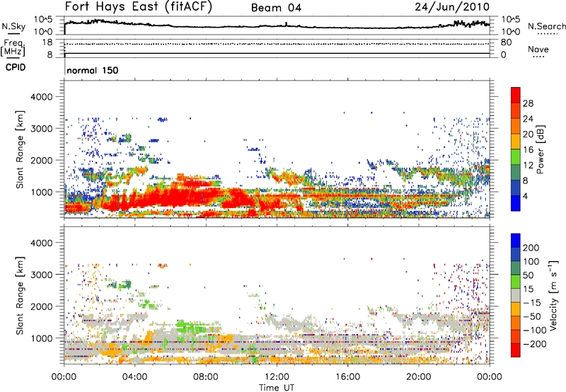The height and width of the screenshot is (392, 566).
Task: Click the '4000' tick of the velocity panel
Action: coord(41,243)
